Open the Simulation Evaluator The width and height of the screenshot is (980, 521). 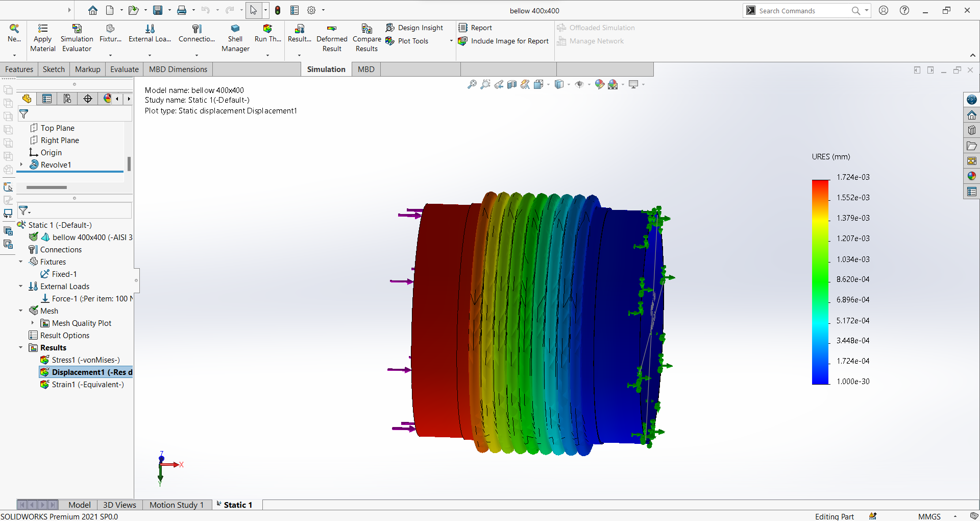pyautogui.click(x=77, y=29)
